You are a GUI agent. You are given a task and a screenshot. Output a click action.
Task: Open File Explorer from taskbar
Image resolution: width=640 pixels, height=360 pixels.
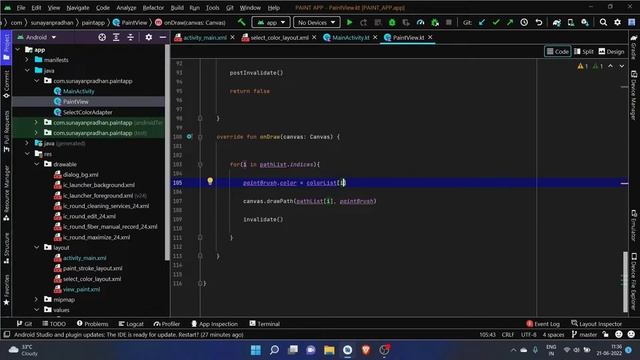tap(329, 350)
